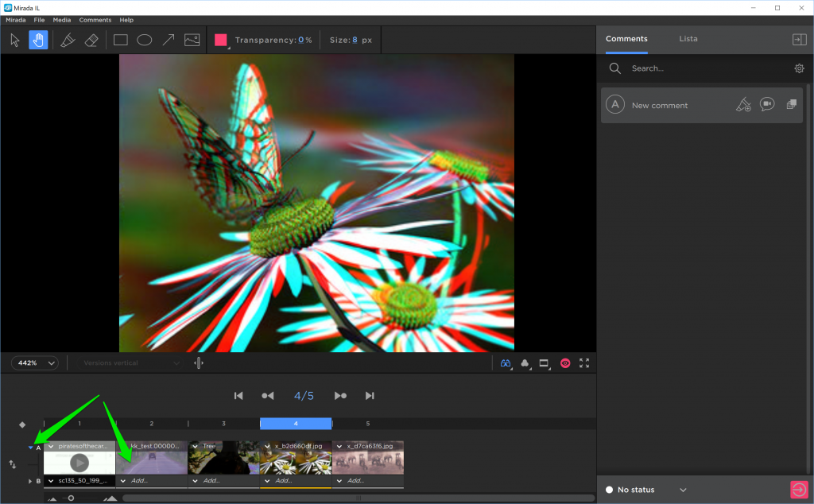Open the Mirada menu
The image size is (814, 504).
point(16,20)
